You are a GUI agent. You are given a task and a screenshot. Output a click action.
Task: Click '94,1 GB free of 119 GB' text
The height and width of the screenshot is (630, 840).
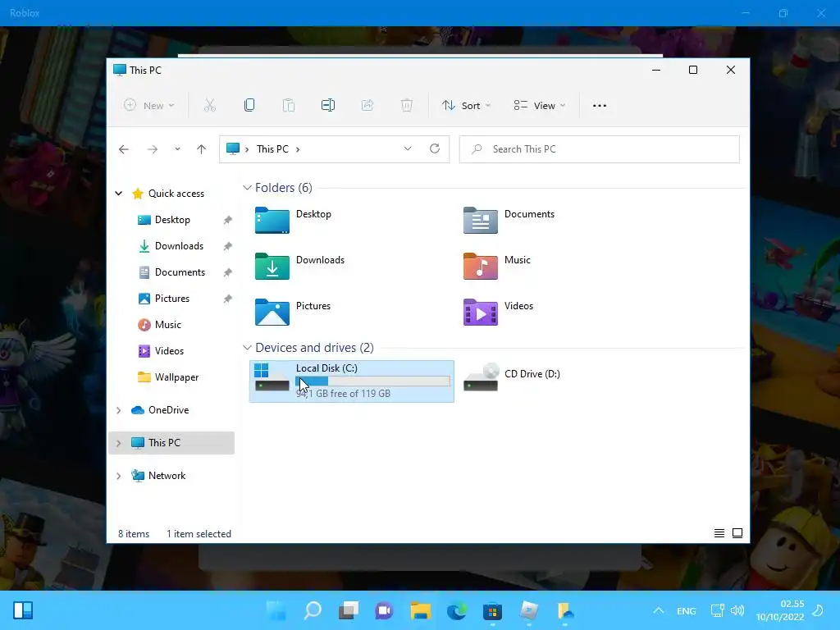(x=343, y=393)
